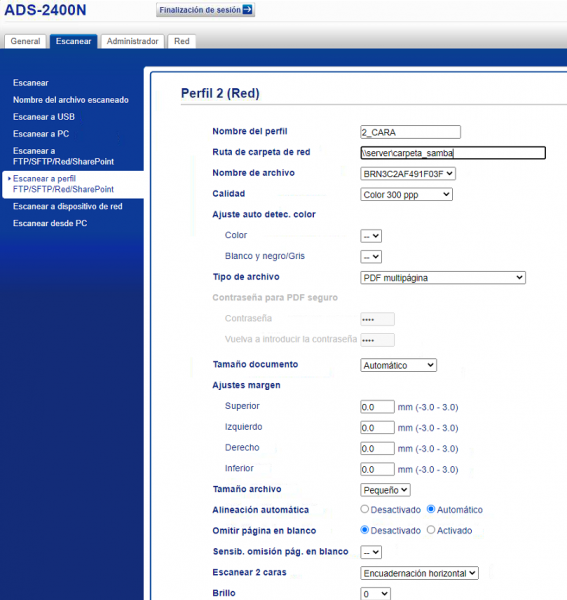Expand the Escanear 2 caras dropdown
The width and height of the screenshot is (567, 600).
(419, 573)
